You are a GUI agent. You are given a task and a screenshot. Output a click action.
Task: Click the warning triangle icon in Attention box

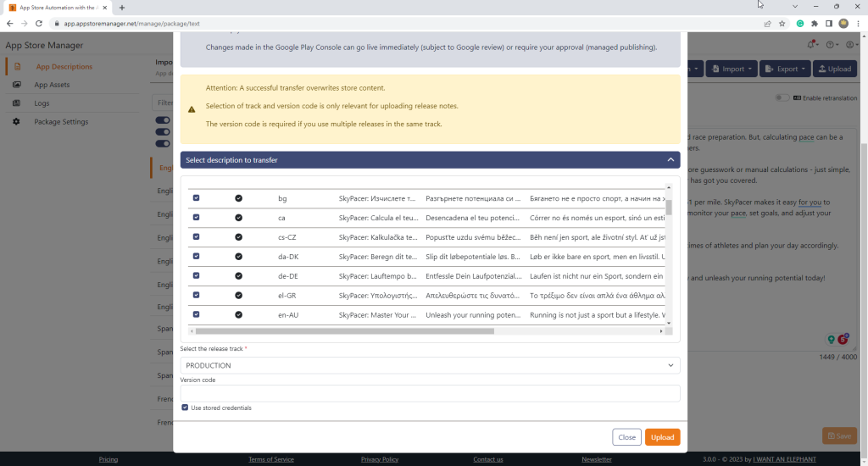(x=192, y=109)
